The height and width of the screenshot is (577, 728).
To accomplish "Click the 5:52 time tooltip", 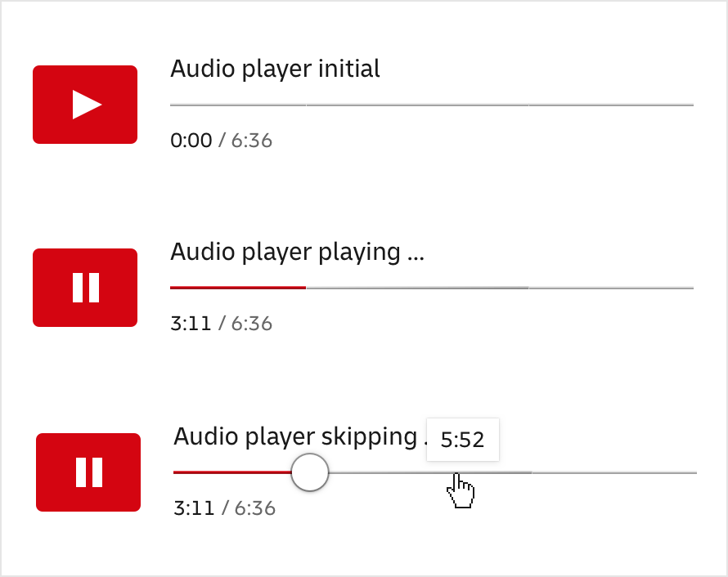I will coord(462,440).
